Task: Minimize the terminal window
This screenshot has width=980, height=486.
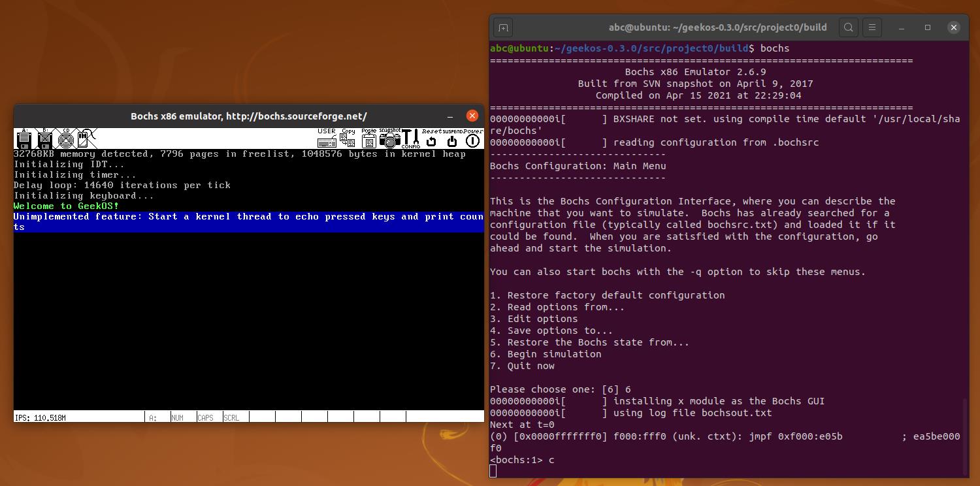Action: (902, 27)
